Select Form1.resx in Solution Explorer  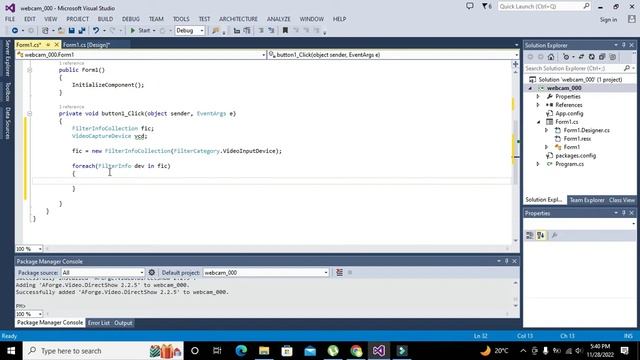tap(577, 139)
